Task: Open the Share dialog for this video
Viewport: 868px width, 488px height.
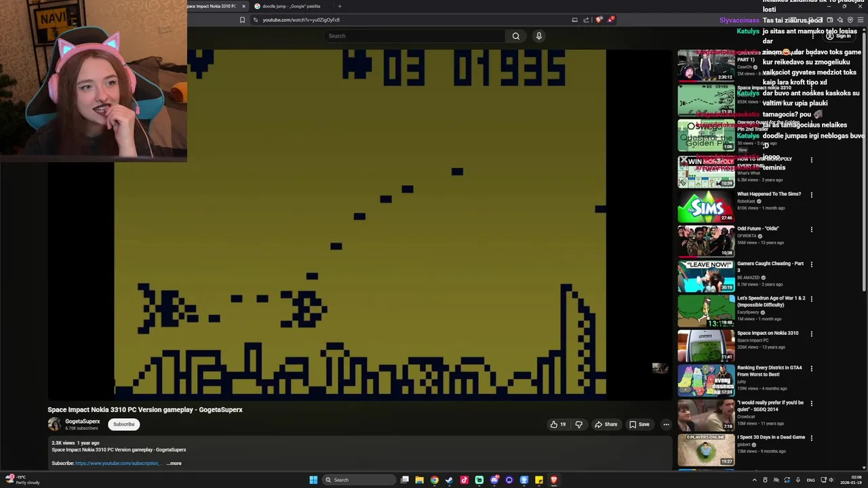Action: (x=606, y=424)
